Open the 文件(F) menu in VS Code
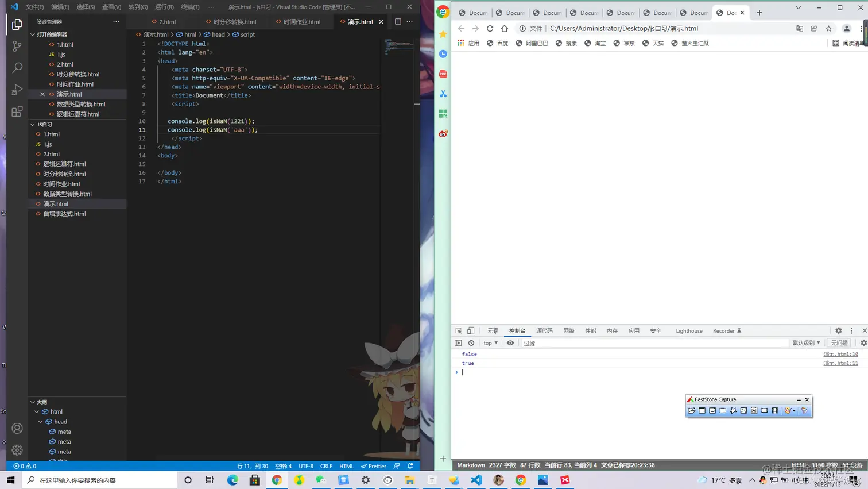Screen dimensions: 868x489 34,7
